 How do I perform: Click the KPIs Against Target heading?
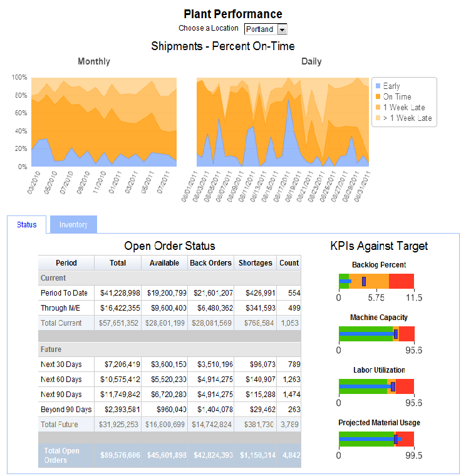pyautogui.click(x=379, y=246)
